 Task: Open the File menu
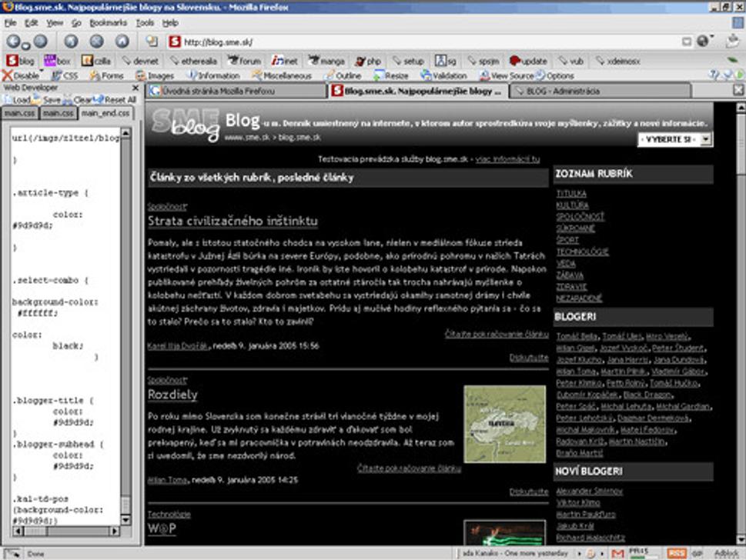tap(11, 23)
